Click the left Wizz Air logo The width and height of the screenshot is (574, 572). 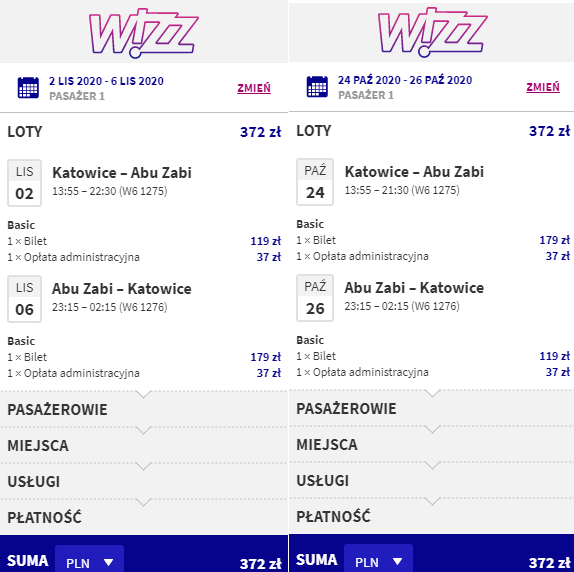144,33
